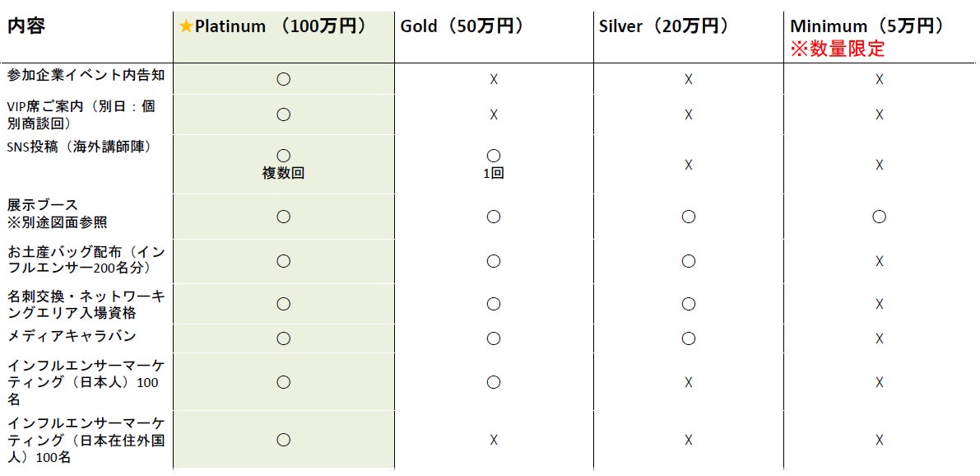Click Gold X in 日本在住外国人 row
The image size is (980, 476).
pyautogui.click(x=494, y=440)
